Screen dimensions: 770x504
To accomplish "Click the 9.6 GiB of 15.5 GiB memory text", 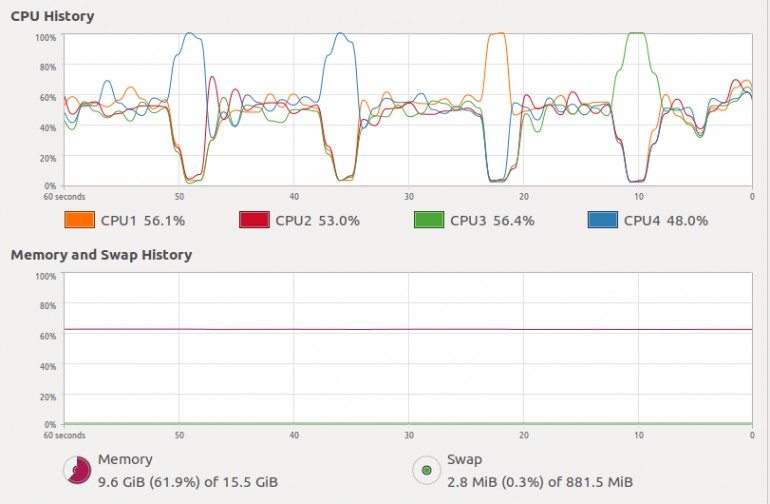I will click(x=188, y=482).
